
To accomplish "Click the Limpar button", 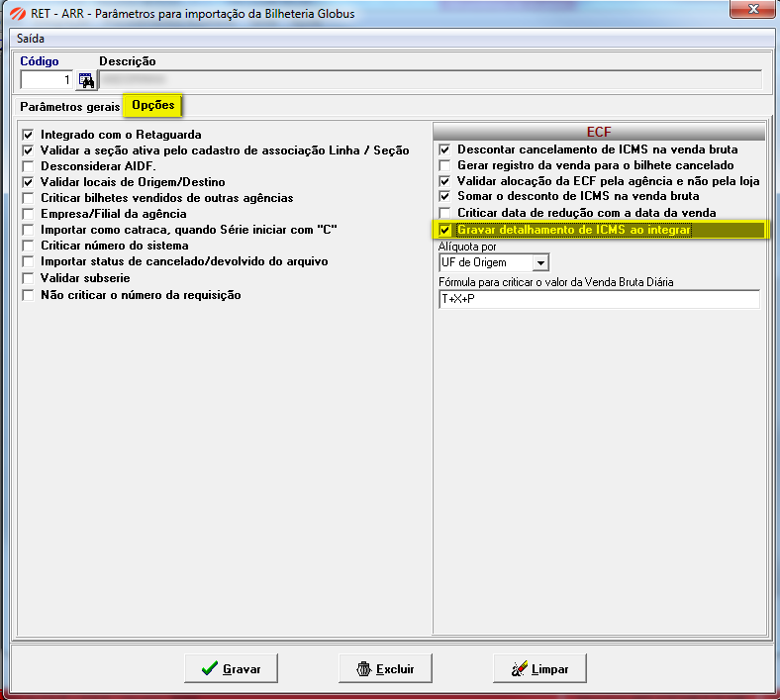I will click(539, 668).
